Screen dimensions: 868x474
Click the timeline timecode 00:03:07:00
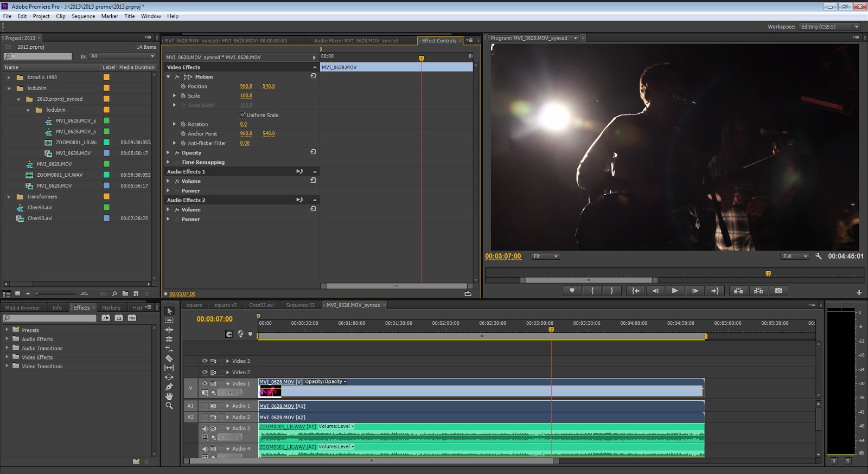(x=214, y=319)
